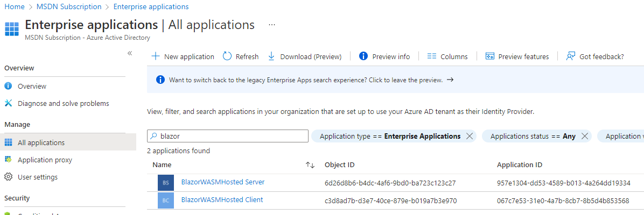Click the BC avatar for BlazorWASMHosted Client

(166, 200)
